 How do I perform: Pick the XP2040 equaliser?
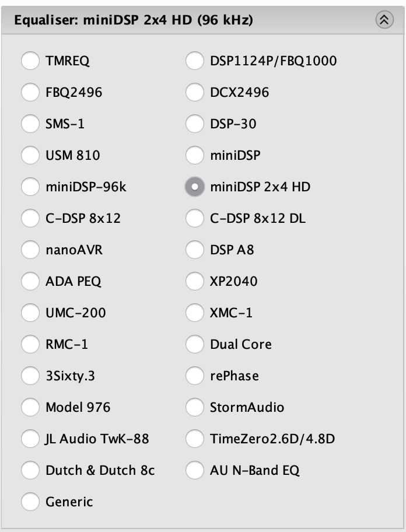pyautogui.click(x=195, y=281)
